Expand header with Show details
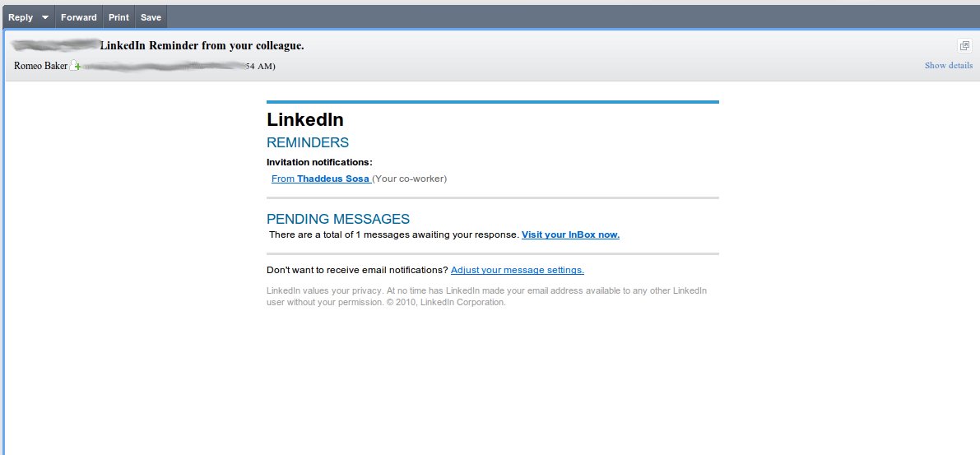This screenshot has width=980, height=455. [x=948, y=66]
